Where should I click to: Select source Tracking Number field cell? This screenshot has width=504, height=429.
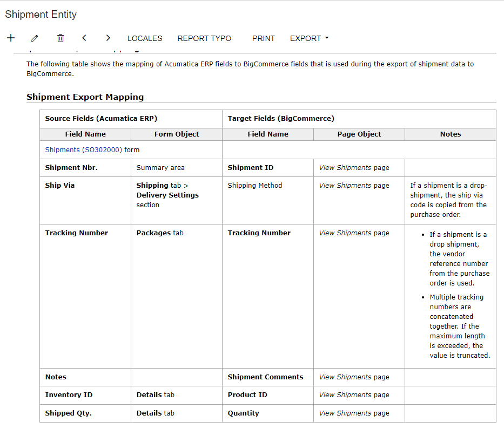(x=85, y=296)
